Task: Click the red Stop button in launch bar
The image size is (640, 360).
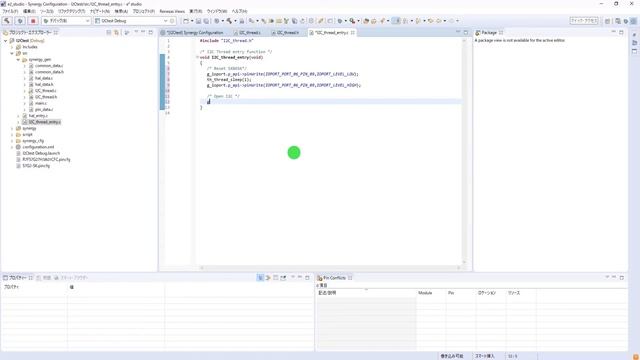Action: tap(33, 20)
